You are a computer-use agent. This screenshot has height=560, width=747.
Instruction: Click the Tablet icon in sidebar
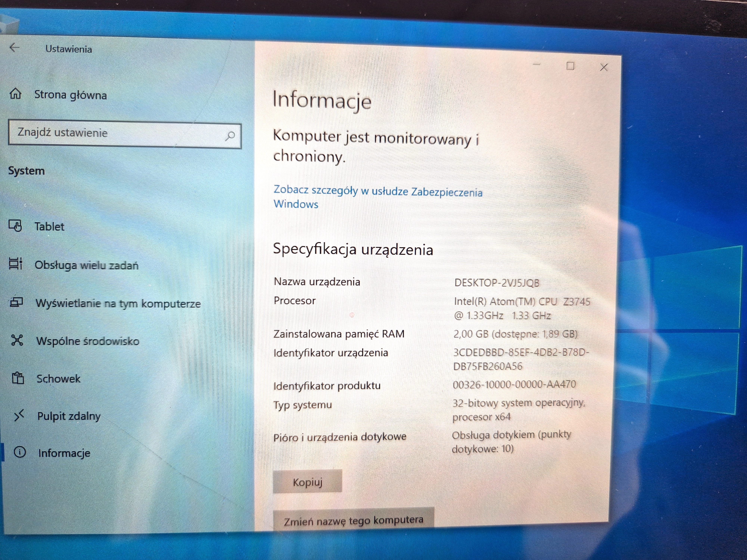coord(16,225)
